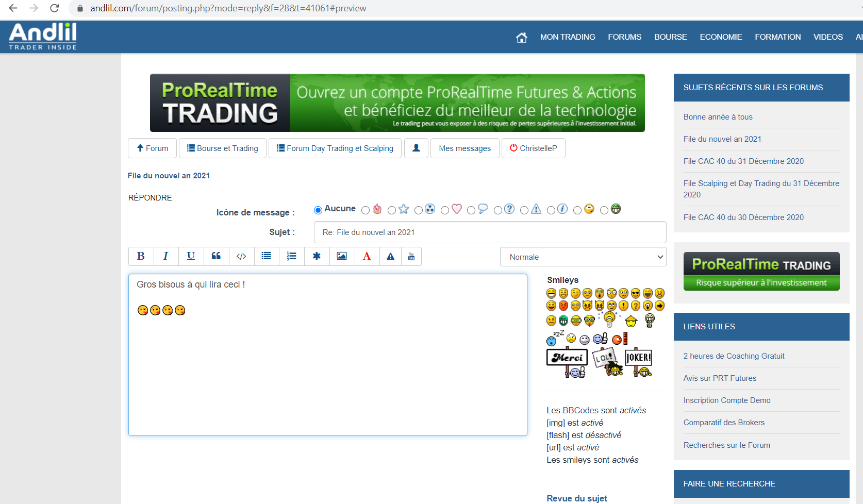Open the MON TRADING menu
863x504 pixels.
coord(568,37)
